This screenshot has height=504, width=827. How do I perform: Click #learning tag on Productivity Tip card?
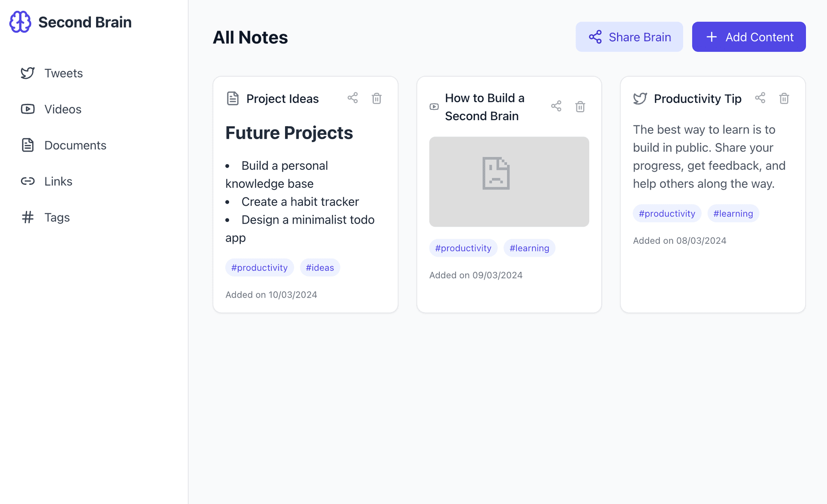coord(733,213)
